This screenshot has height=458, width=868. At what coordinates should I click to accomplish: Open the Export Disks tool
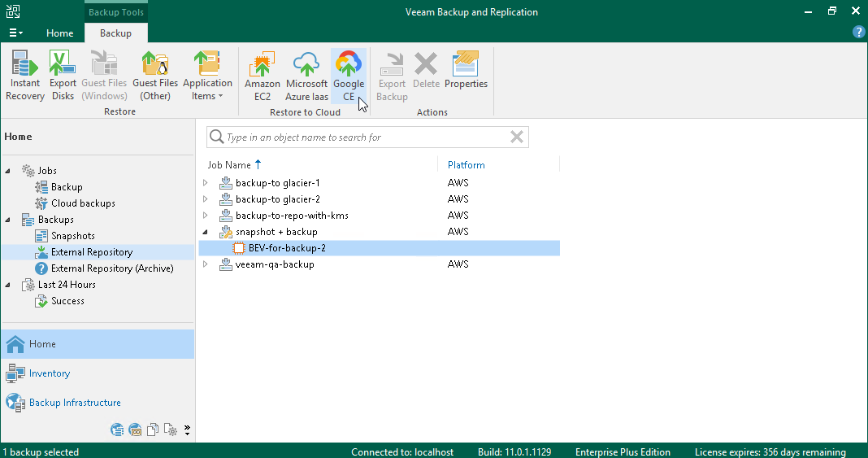tap(63, 76)
